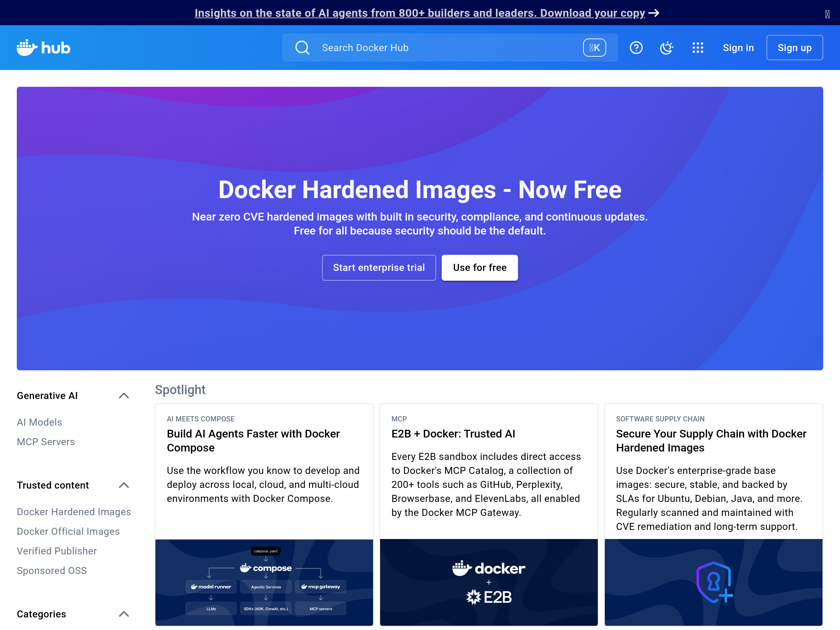This screenshot has width=840, height=630.
Task: Open the apps grid menu icon
Action: 698,48
